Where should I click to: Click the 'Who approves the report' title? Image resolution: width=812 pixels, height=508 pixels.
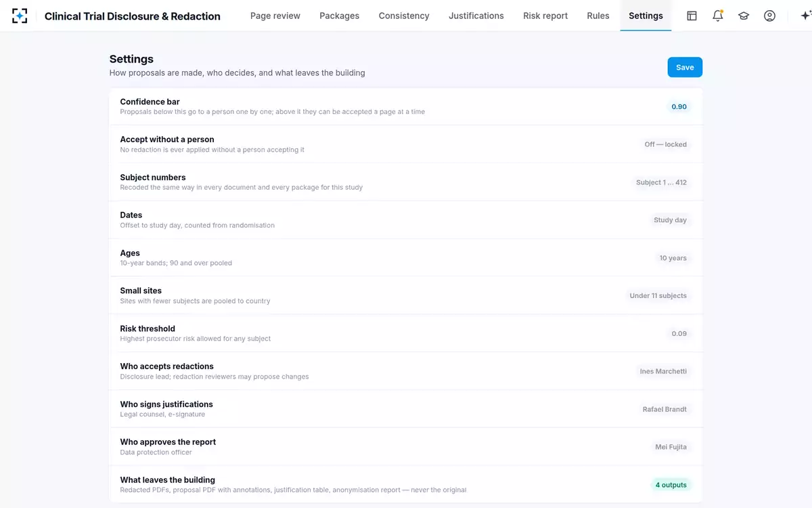coord(168,442)
